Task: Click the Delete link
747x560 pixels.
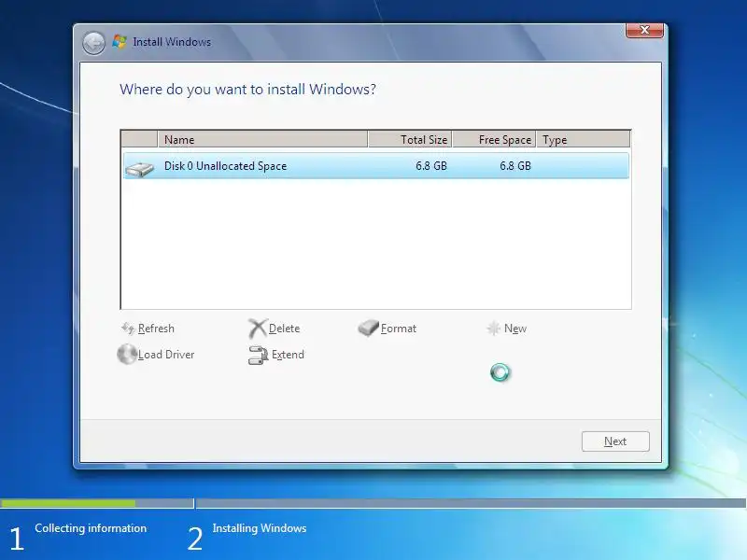Action: (285, 329)
